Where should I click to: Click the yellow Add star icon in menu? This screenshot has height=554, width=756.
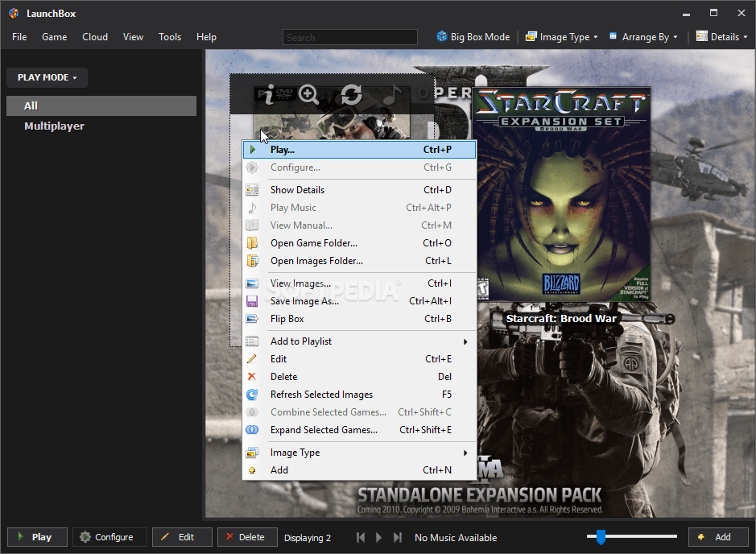(x=252, y=470)
